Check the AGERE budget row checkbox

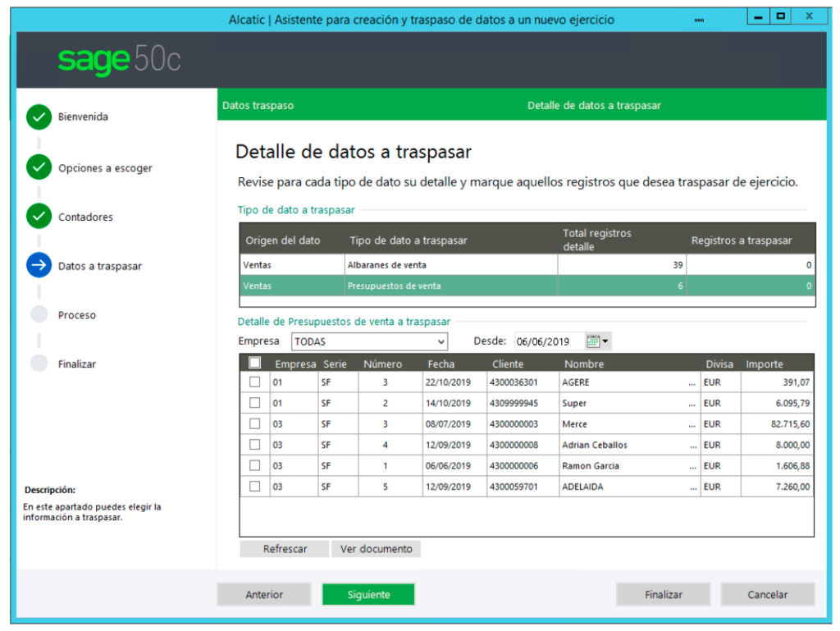click(255, 382)
